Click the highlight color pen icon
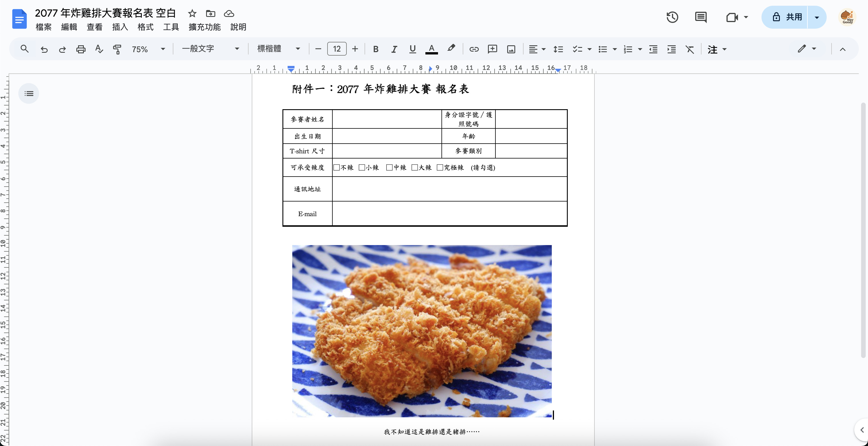The image size is (868, 446). 451,48
